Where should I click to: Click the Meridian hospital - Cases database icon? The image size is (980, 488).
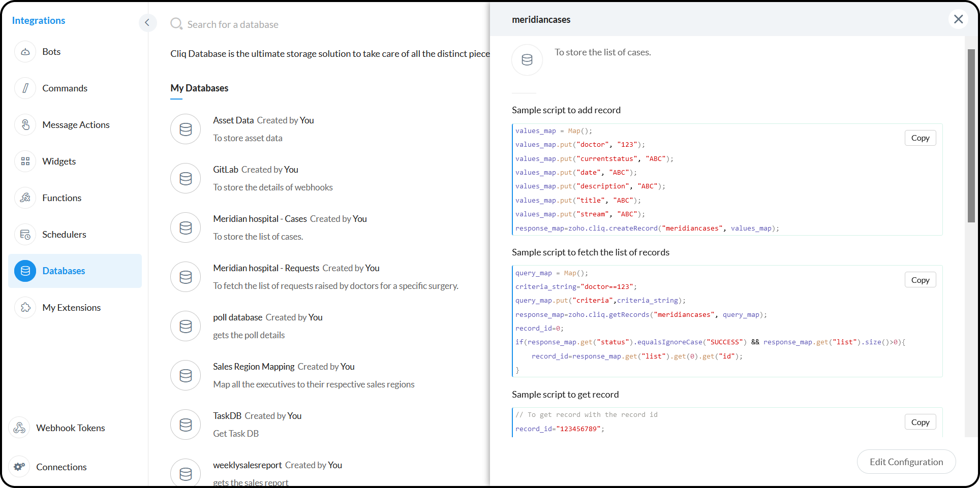pyautogui.click(x=186, y=227)
